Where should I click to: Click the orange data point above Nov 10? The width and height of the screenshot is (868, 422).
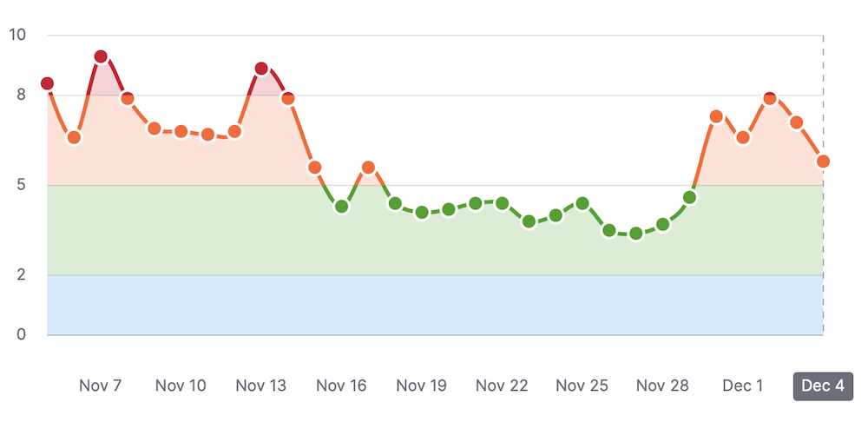coord(181,132)
